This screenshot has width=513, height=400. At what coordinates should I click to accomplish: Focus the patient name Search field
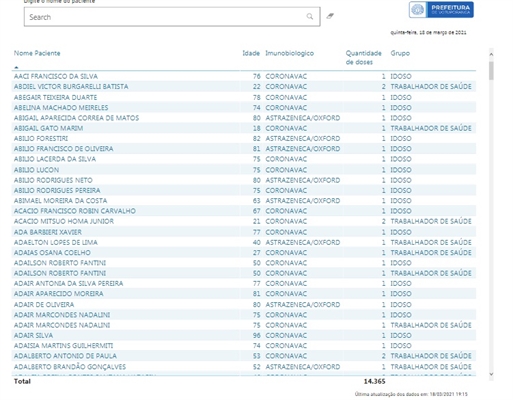click(x=172, y=17)
